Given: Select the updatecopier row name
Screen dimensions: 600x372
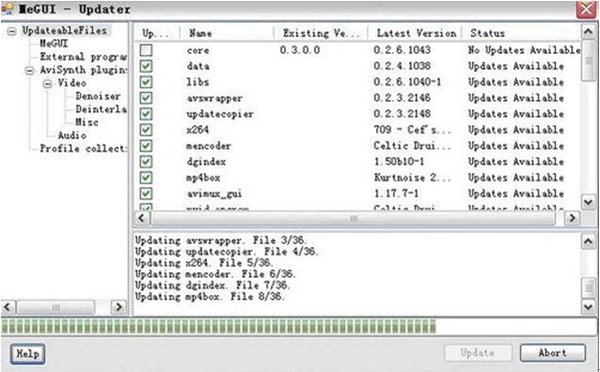Looking at the screenshot, I should [220, 114].
